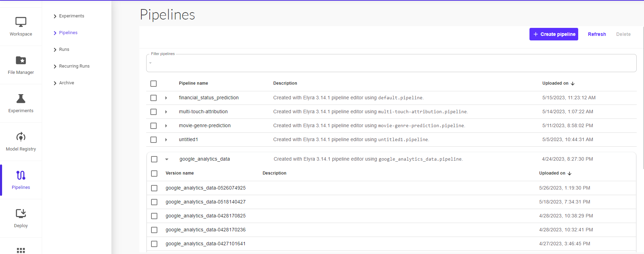
Task: Expand the financial_status_prediction row
Action: (x=166, y=98)
